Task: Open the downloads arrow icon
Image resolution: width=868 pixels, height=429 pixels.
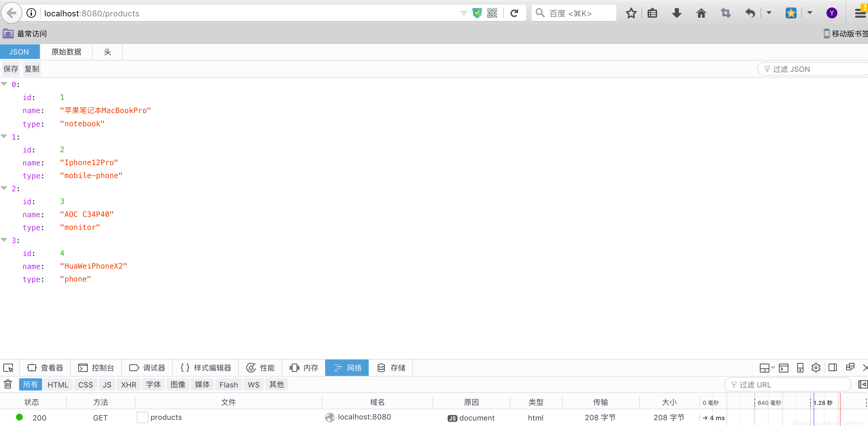Action: point(677,13)
